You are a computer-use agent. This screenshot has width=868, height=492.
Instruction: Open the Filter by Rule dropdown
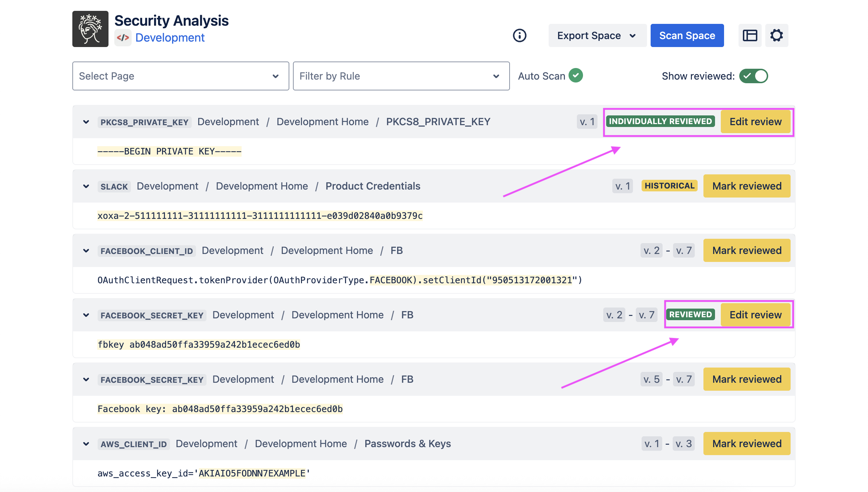tap(401, 76)
